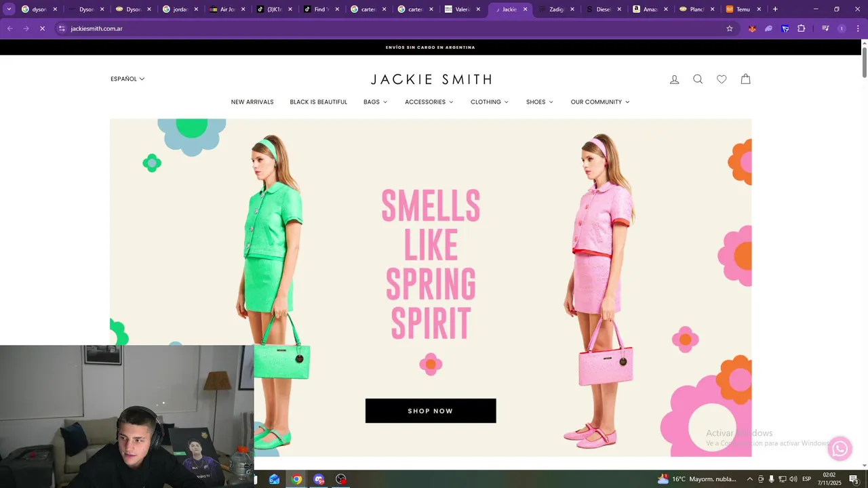Open the Chrome Extensions puzzle icon
This screenshot has height=488, width=868.
802,28
